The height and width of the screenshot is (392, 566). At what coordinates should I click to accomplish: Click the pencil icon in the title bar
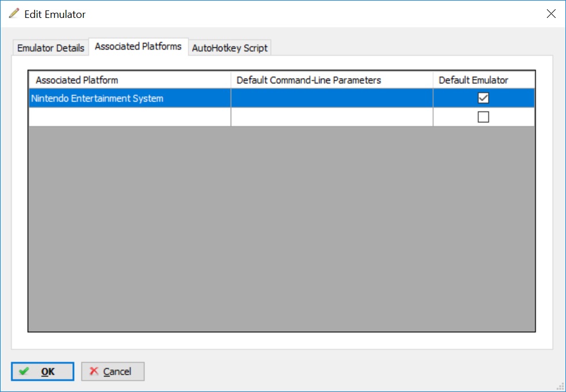pos(14,13)
